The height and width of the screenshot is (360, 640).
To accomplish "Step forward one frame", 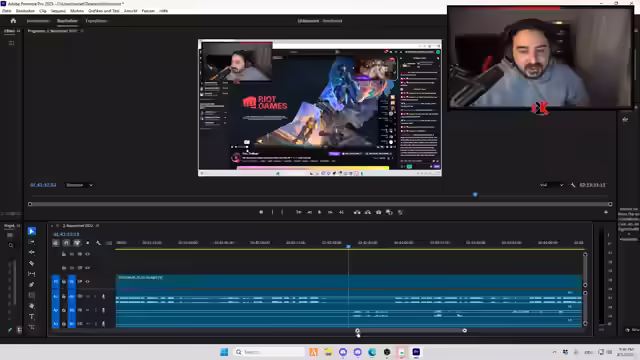I will coord(330,212).
